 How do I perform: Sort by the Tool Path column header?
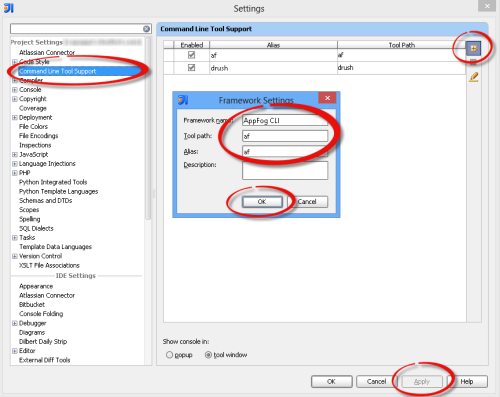coord(401,45)
